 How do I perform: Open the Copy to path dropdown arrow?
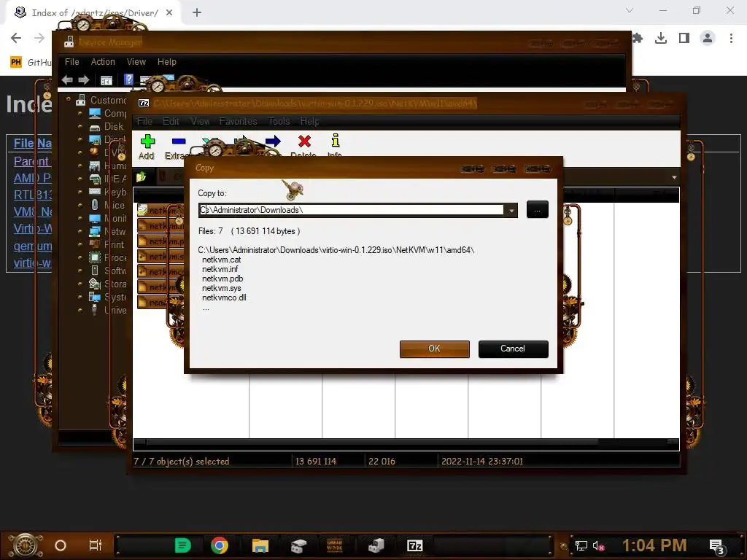click(511, 210)
